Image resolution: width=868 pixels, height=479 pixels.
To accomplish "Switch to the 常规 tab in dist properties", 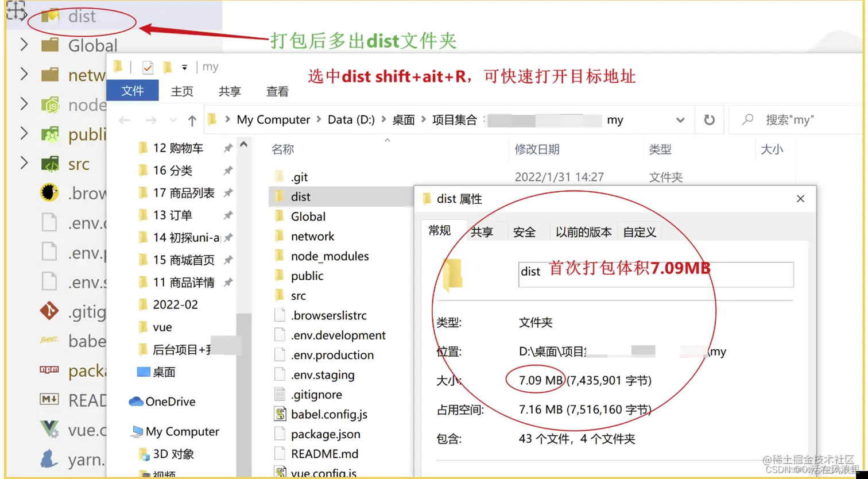I will (440, 231).
